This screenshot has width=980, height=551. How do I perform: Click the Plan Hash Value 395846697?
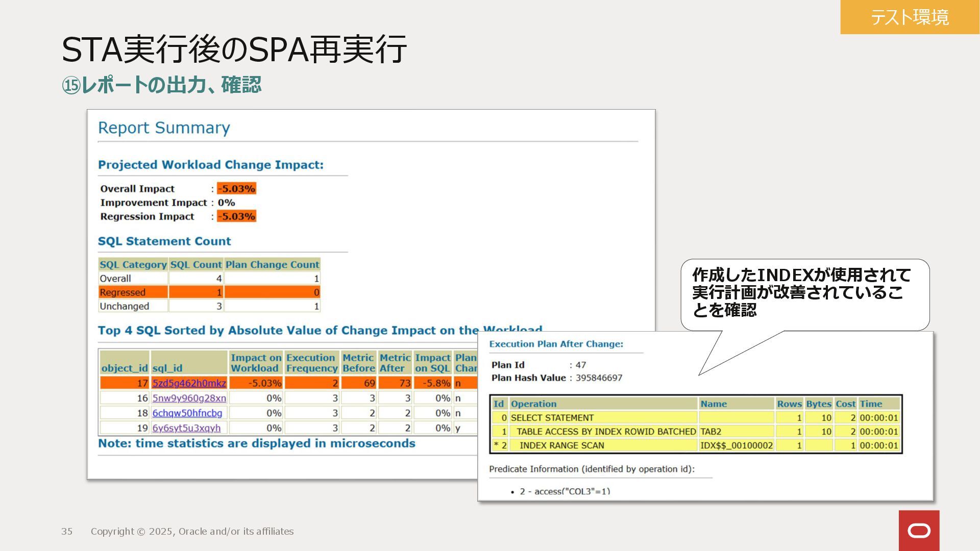599,378
